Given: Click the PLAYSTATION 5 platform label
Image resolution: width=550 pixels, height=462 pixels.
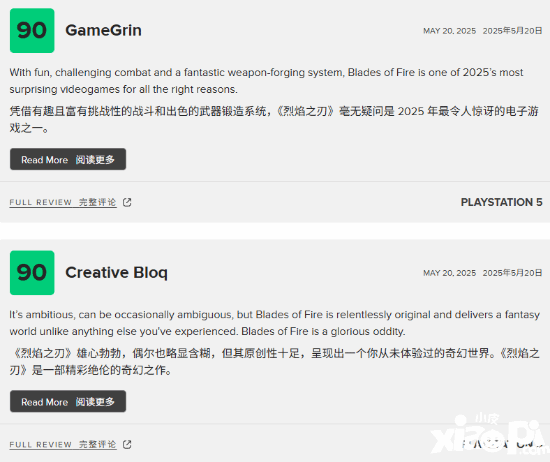Looking at the screenshot, I should point(501,202).
